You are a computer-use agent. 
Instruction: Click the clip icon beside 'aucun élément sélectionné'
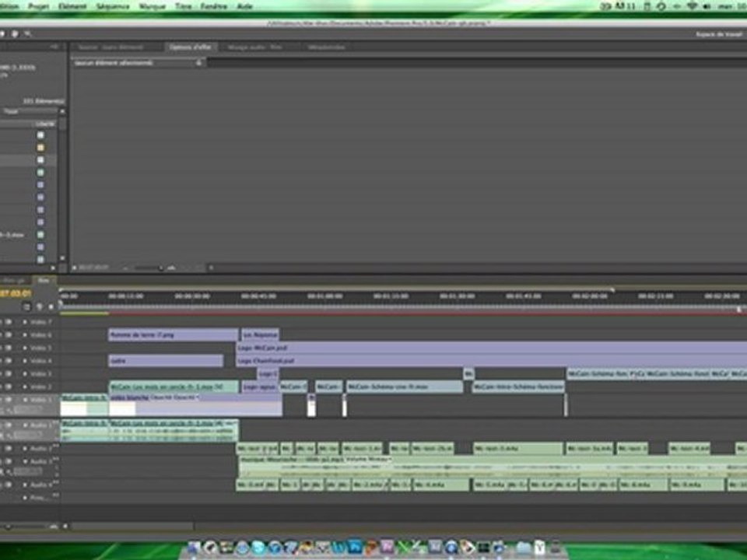tap(199, 62)
